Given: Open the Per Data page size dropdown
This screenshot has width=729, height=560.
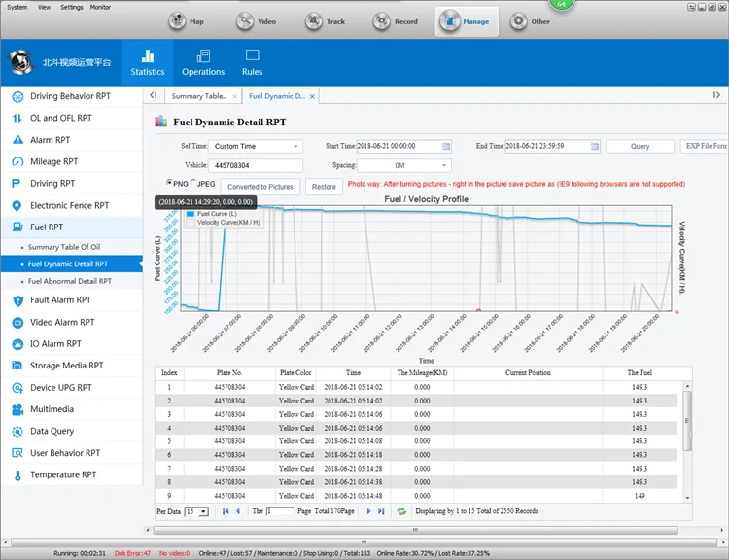Looking at the screenshot, I should point(201,510).
